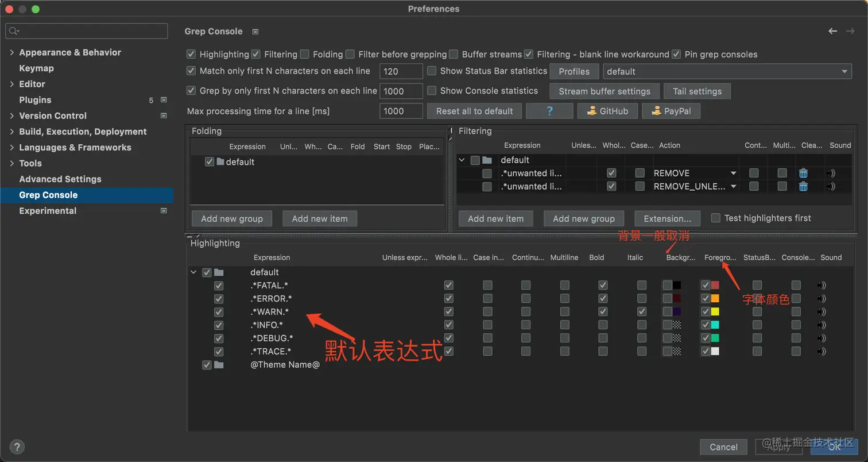Select Advanced Settings in the sidebar
Screen dimensions: 868x462
pos(60,179)
